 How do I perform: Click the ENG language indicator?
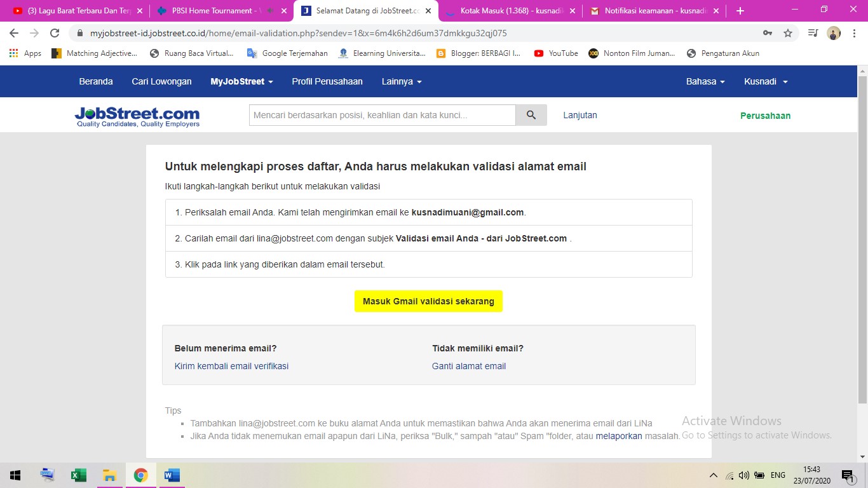[x=778, y=475]
